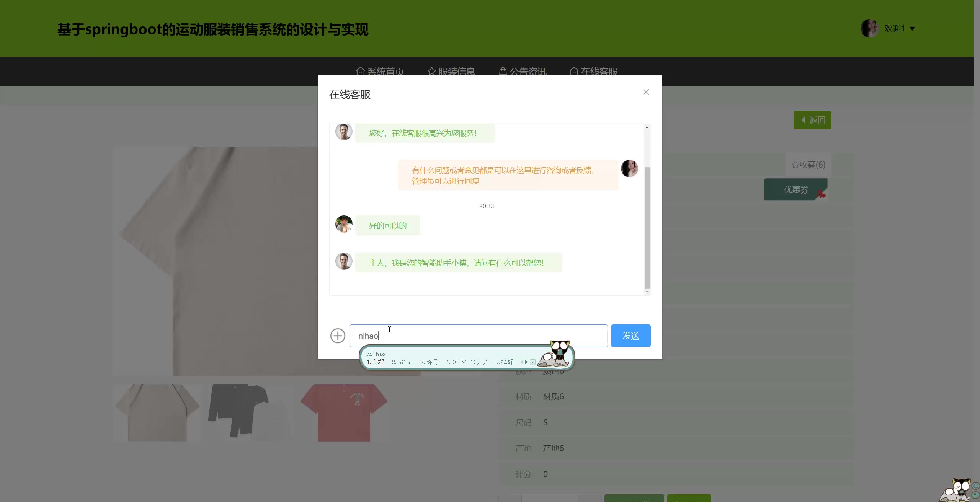Open the 公告资讯 menu item

coord(523,71)
